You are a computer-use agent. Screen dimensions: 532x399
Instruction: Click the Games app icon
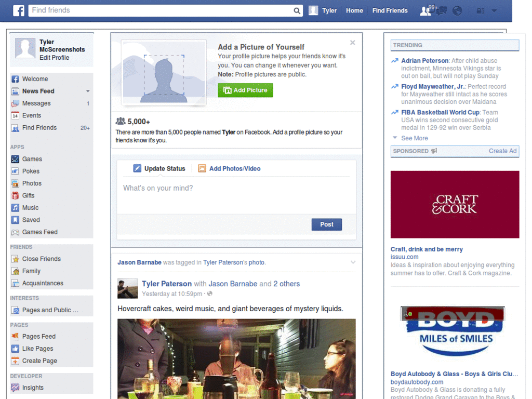point(15,159)
